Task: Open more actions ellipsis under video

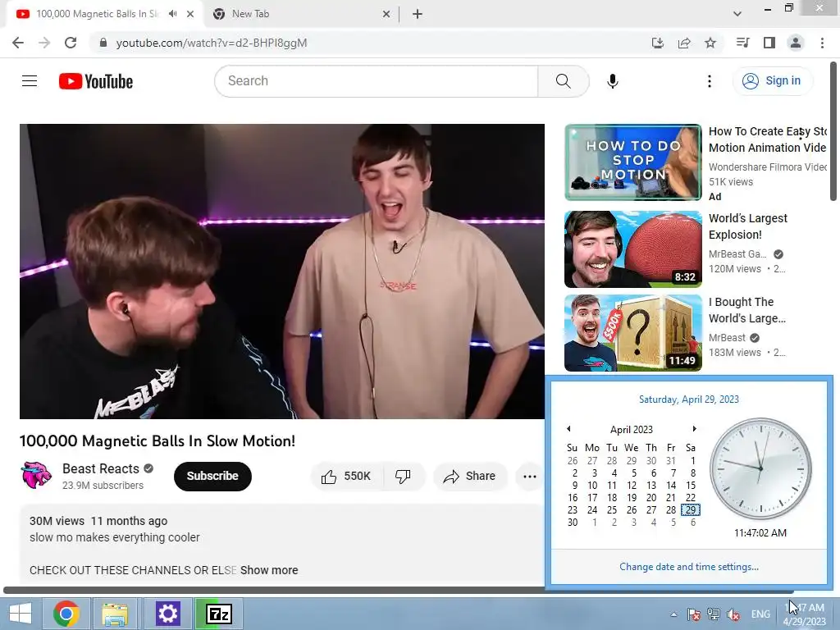Action: pyautogui.click(x=529, y=477)
